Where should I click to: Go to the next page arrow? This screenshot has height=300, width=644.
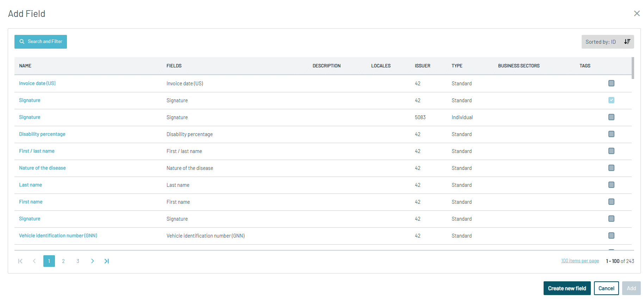tap(92, 261)
